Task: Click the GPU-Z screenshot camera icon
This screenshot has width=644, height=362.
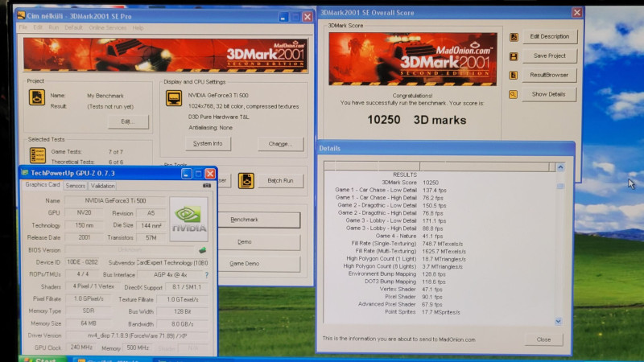Action: coord(207,186)
